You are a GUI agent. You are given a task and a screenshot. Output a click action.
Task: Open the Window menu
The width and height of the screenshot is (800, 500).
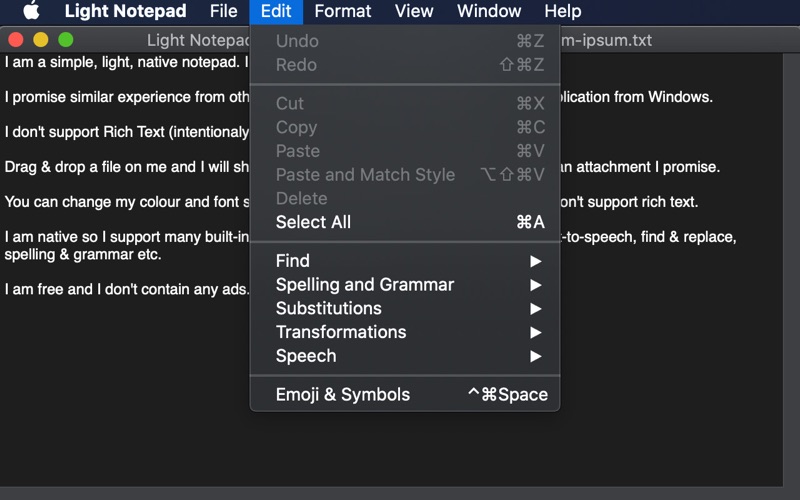(489, 11)
